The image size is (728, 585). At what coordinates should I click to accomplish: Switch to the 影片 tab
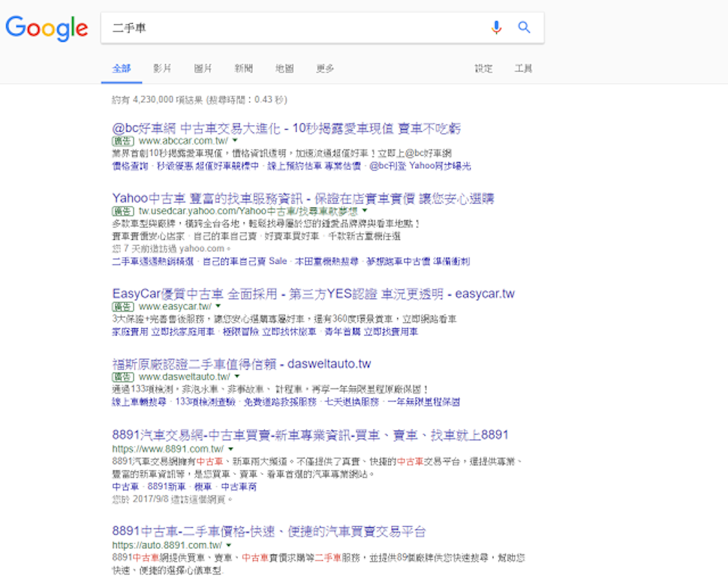[x=162, y=69]
